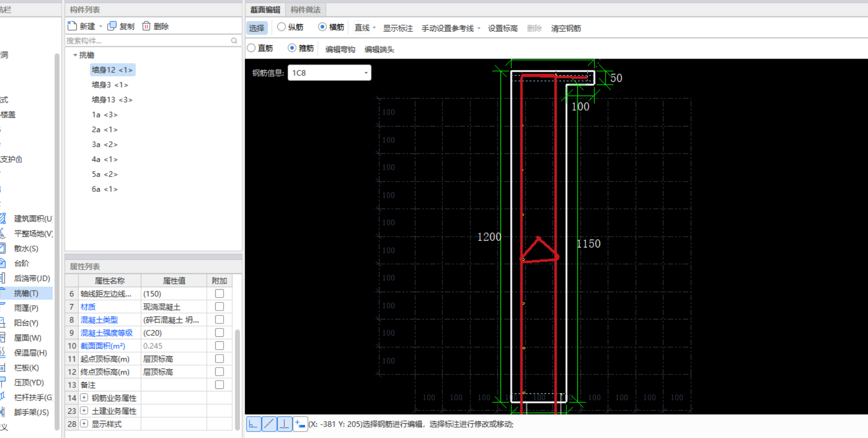
Task: Expand the 土建业务属性 row
Action: click(84, 410)
